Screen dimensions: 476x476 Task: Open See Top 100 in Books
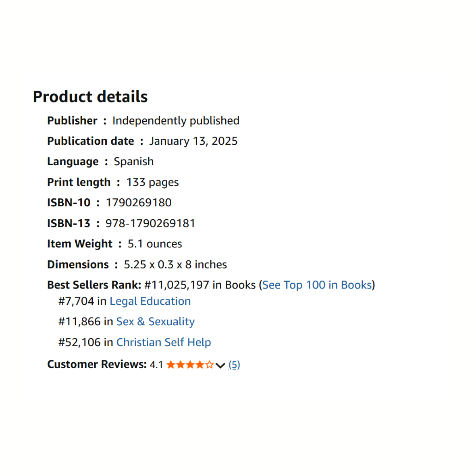pos(317,285)
